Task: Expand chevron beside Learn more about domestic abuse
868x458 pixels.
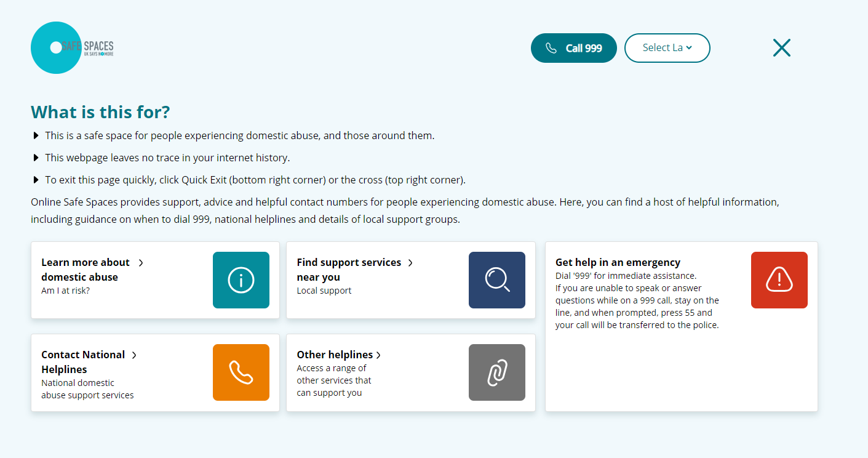Action: pyautogui.click(x=141, y=263)
